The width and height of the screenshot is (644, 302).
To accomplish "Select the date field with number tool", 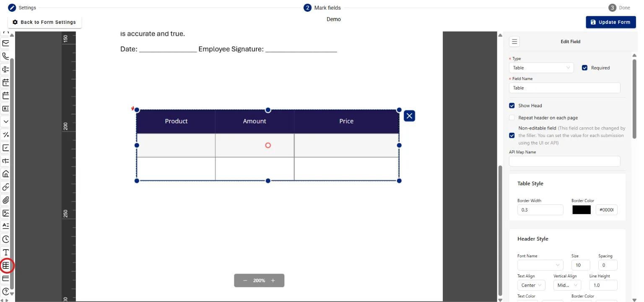I will pos(6,82).
